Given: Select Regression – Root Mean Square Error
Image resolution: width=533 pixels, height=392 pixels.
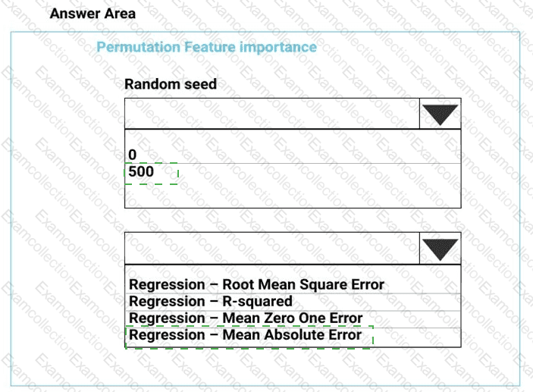Looking at the screenshot, I should [x=257, y=285].
